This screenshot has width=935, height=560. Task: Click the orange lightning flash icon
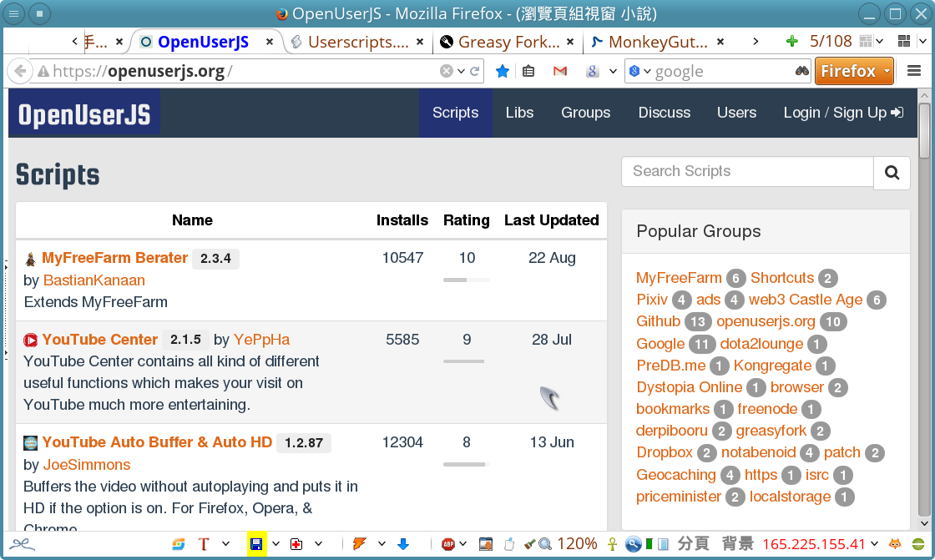tap(359, 544)
